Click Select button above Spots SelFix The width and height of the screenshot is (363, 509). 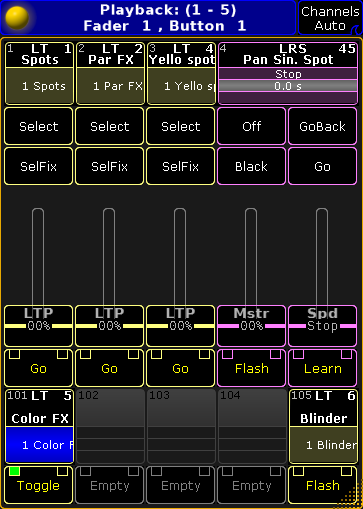(x=38, y=126)
